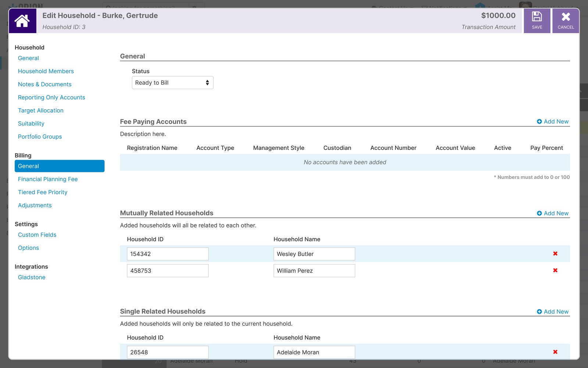Edit Household ID field 458753
588x368 pixels.
[x=168, y=271]
